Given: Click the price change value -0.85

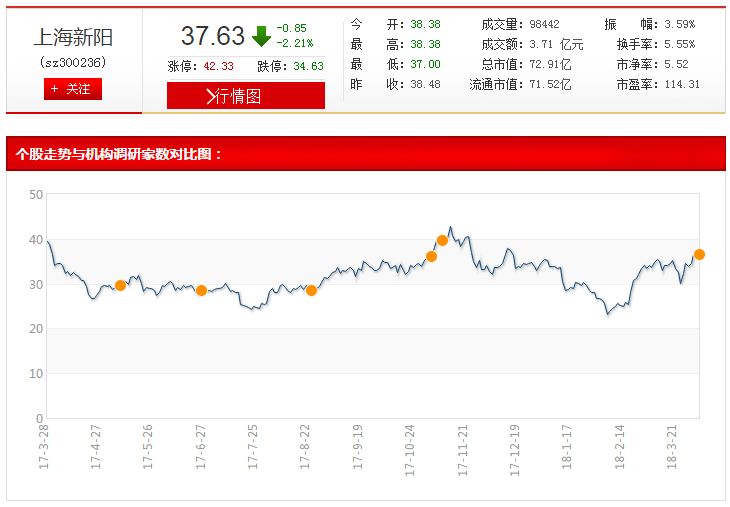Looking at the screenshot, I should [x=291, y=28].
